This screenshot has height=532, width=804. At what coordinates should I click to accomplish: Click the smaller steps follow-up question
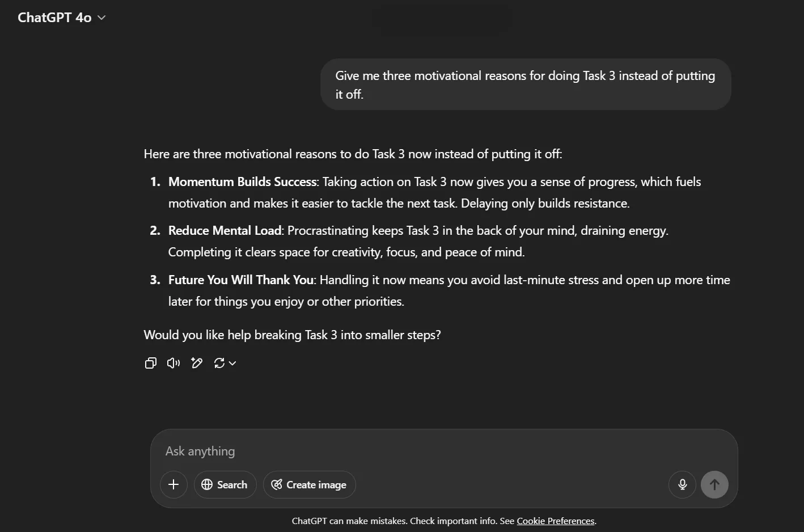(x=292, y=335)
